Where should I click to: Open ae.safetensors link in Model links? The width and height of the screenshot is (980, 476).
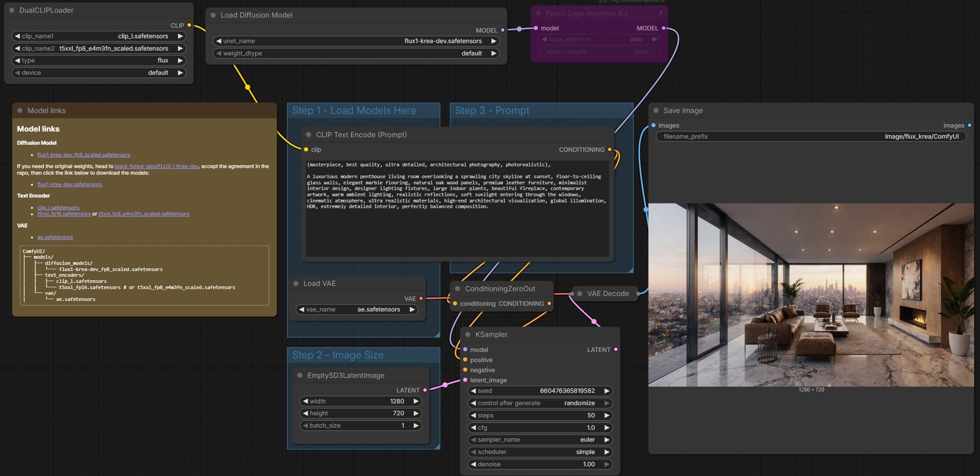pyautogui.click(x=55, y=237)
